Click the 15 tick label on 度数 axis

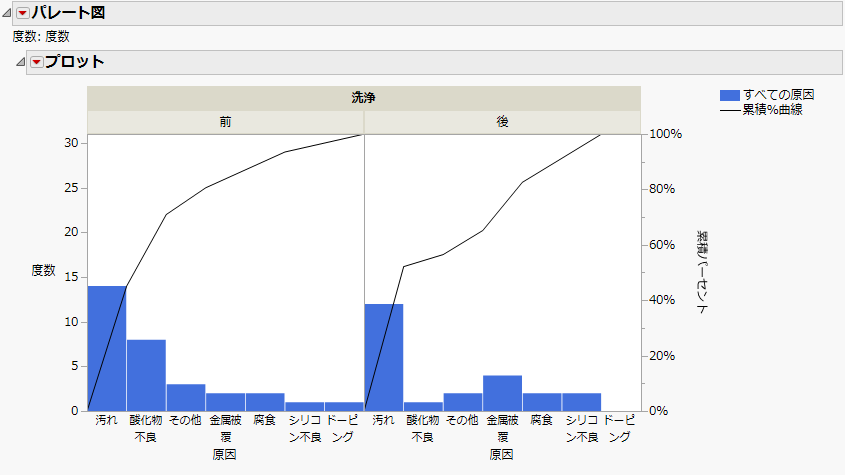[x=71, y=277]
